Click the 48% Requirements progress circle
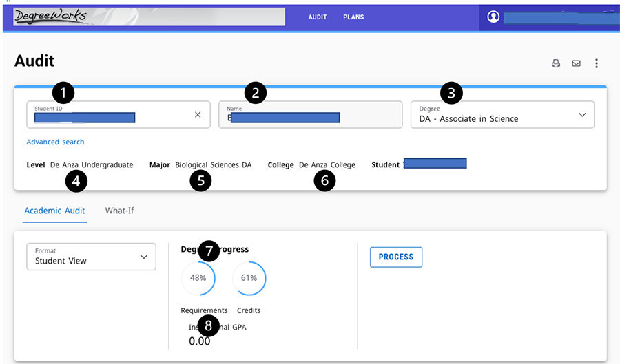620x364 pixels. [x=198, y=278]
